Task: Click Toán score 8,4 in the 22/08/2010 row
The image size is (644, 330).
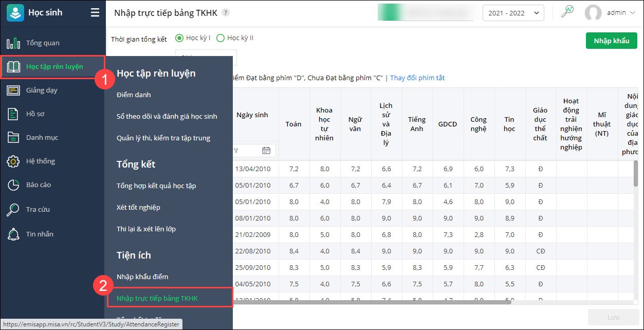Action: 294,251
